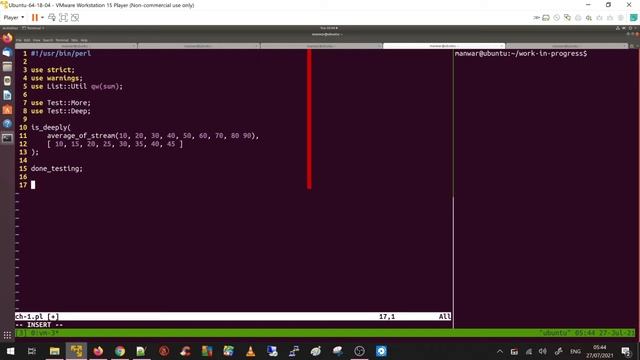Image resolution: width=640 pixels, height=360 pixels.
Task: Open the terminal Tabs menu
Action: pyautogui.click(x=74, y=40)
